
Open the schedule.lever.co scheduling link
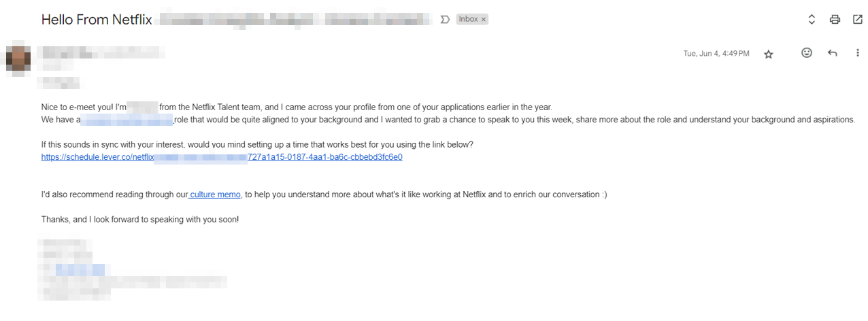(222, 157)
